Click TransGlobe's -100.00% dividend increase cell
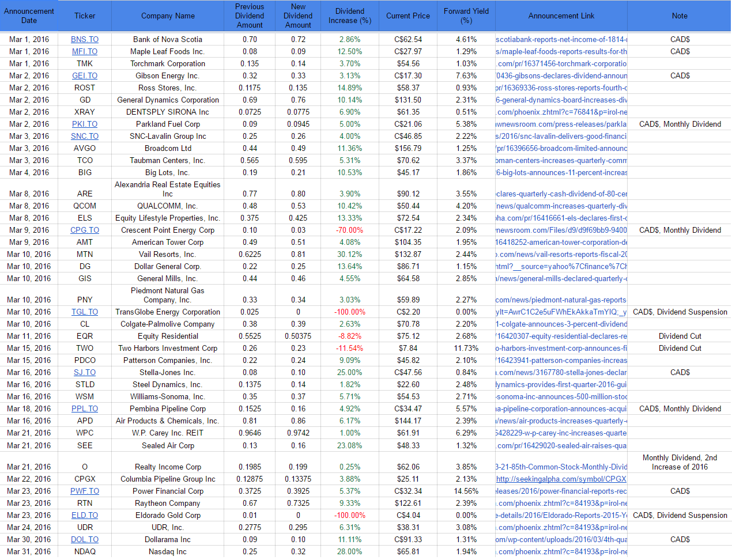Viewport: 732px width, 560px height. [350, 312]
